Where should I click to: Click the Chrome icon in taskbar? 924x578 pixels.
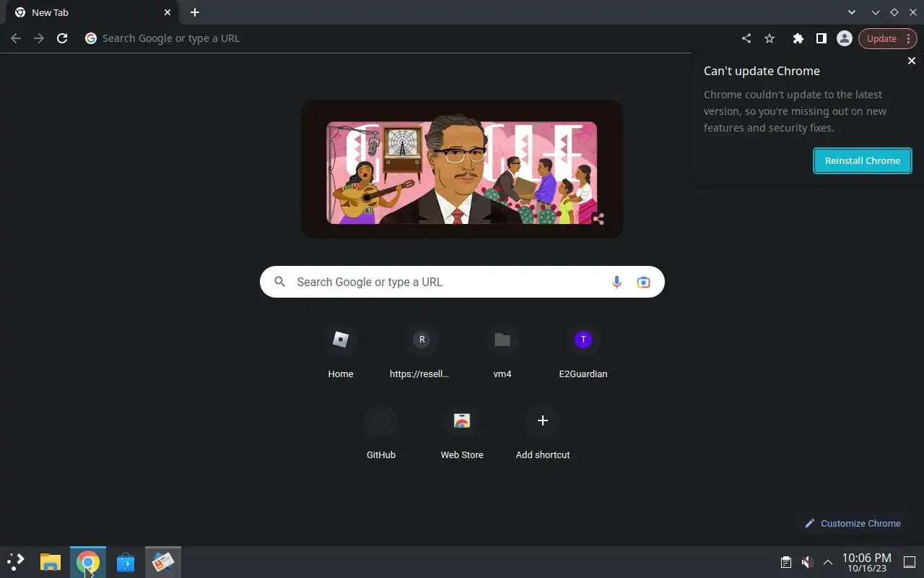(88, 562)
